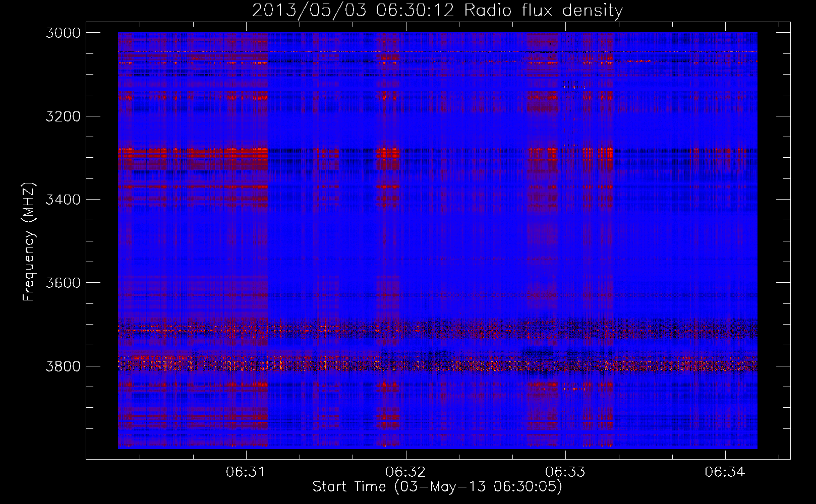Click the 'Start Time (03-May-13 06:30:05)' axis title

[x=437, y=487]
